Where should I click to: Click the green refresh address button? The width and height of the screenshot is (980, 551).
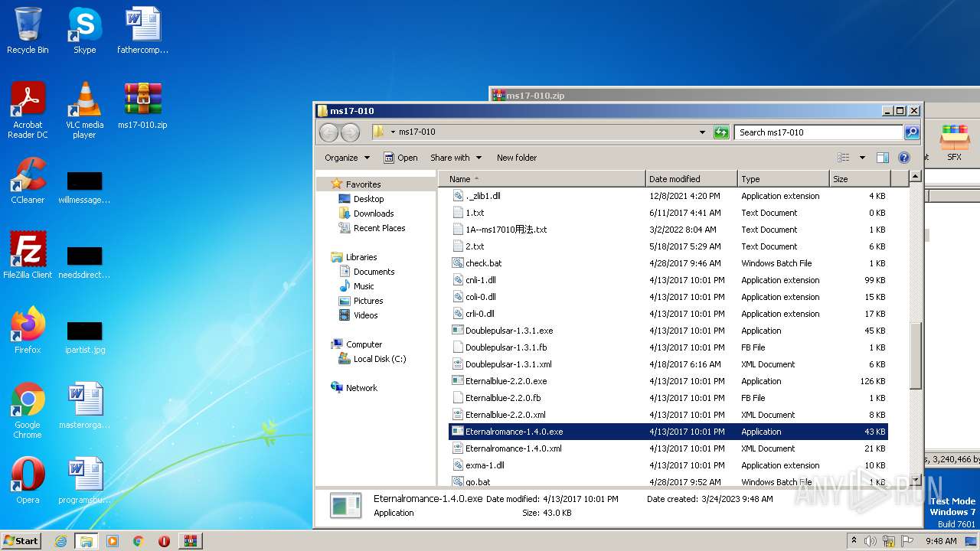click(x=720, y=132)
